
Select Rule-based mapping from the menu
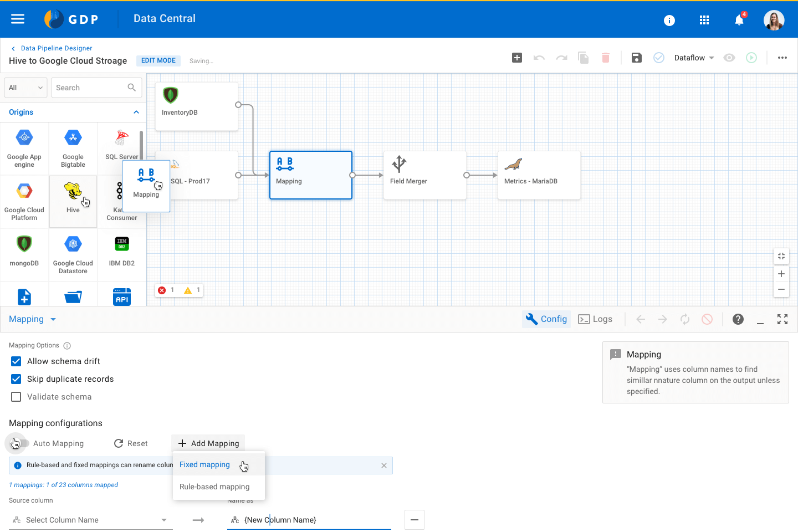pos(215,487)
